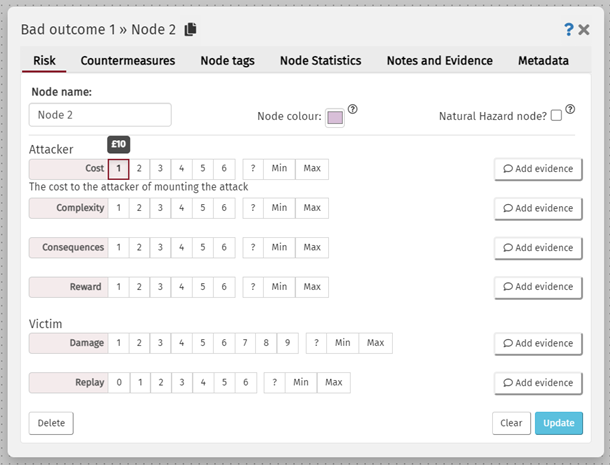The height and width of the screenshot is (465, 610).
Task: Enable the Natural Hazard node checkbox
Action: click(x=556, y=116)
